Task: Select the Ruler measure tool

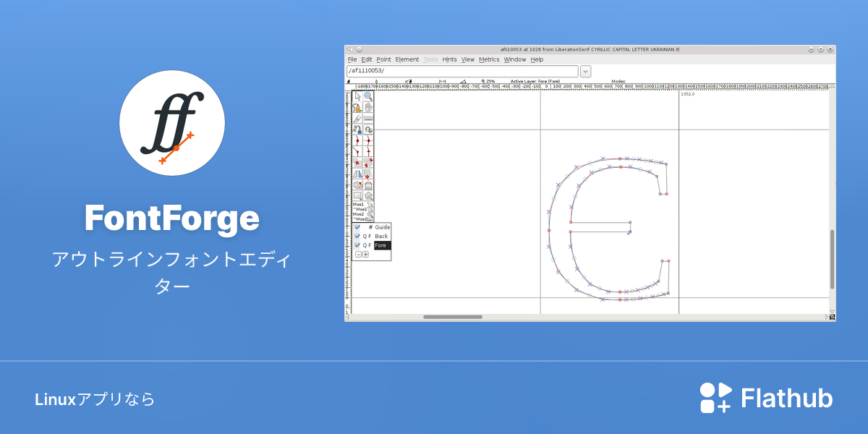Action: [368, 118]
